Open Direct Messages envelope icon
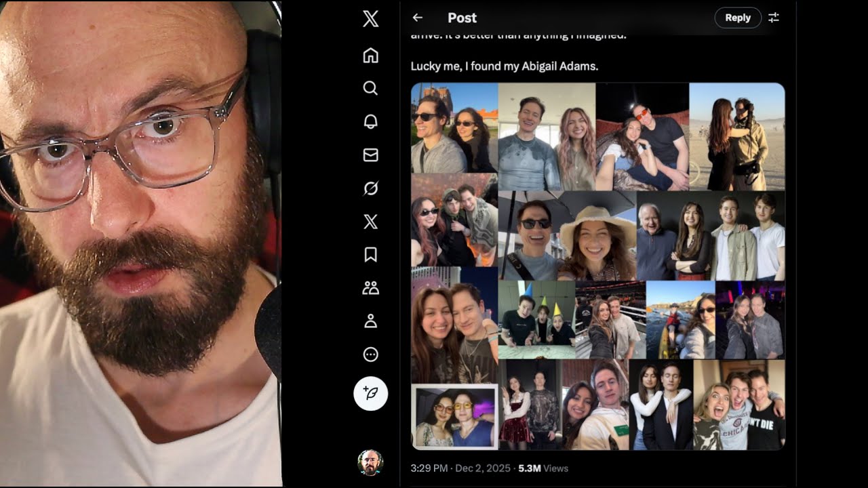The width and height of the screenshot is (868, 488). tap(370, 155)
